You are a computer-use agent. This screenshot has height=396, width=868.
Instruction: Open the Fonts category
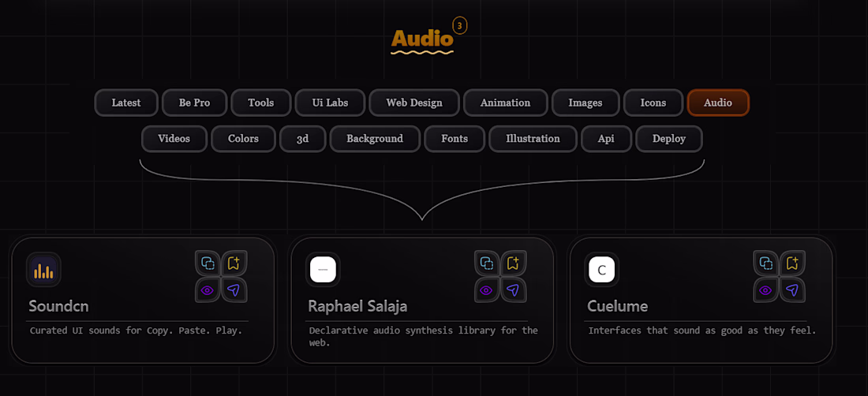pyautogui.click(x=455, y=139)
